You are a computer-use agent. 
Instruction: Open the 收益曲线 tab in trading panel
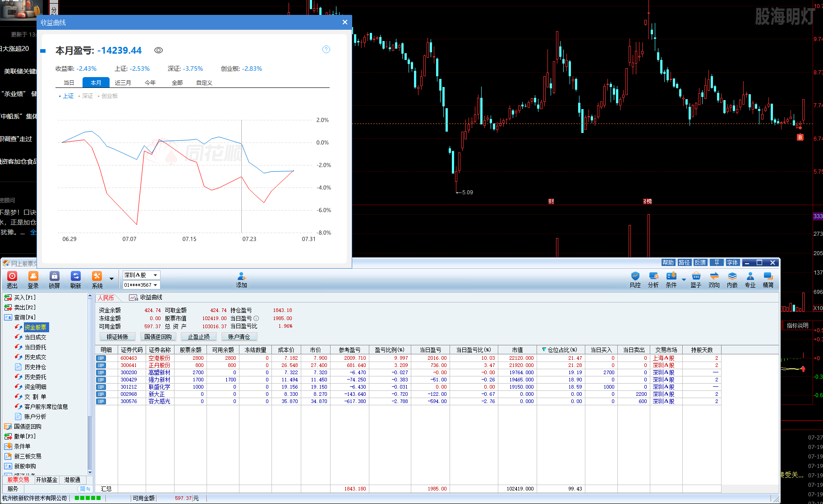point(146,298)
